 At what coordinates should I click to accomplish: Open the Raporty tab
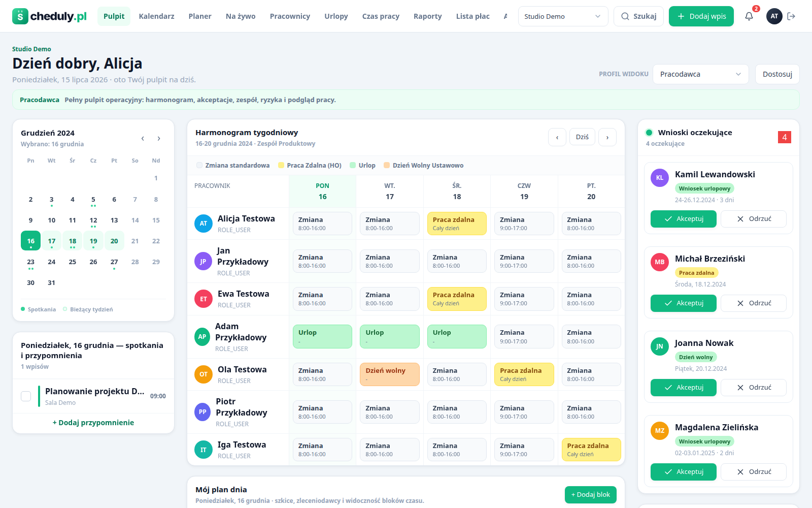(427, 16)
